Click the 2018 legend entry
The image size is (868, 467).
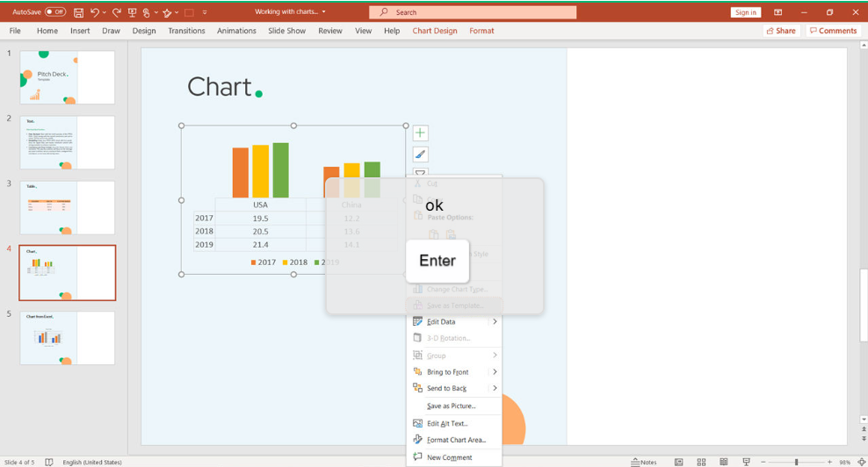[x=295, y=262]
